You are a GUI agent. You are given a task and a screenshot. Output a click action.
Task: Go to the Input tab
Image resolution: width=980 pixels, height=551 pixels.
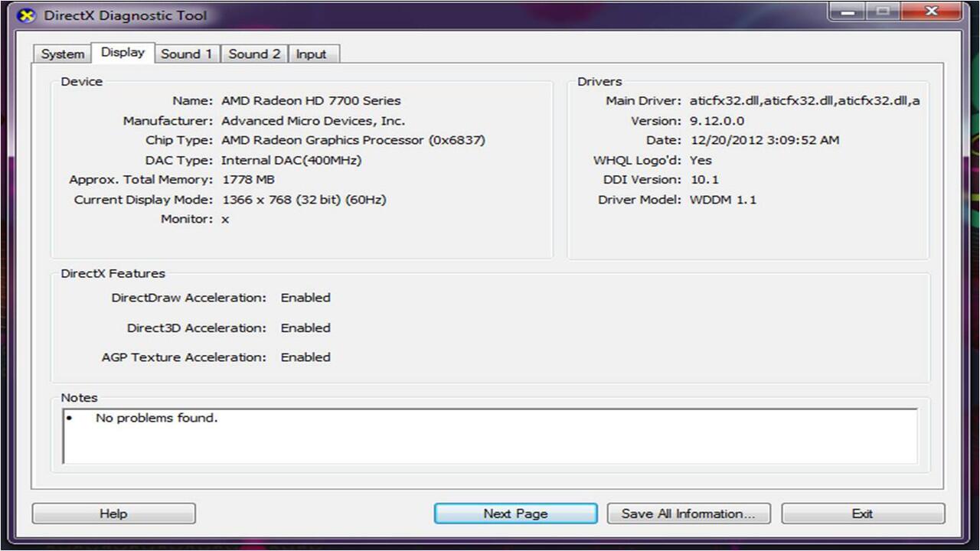tap(312, 54)
